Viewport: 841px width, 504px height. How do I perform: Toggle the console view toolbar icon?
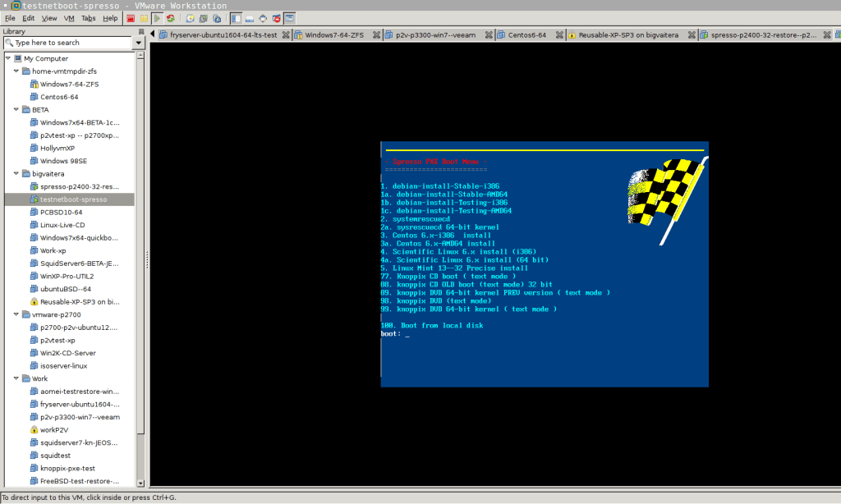click(x=290, y=18)
